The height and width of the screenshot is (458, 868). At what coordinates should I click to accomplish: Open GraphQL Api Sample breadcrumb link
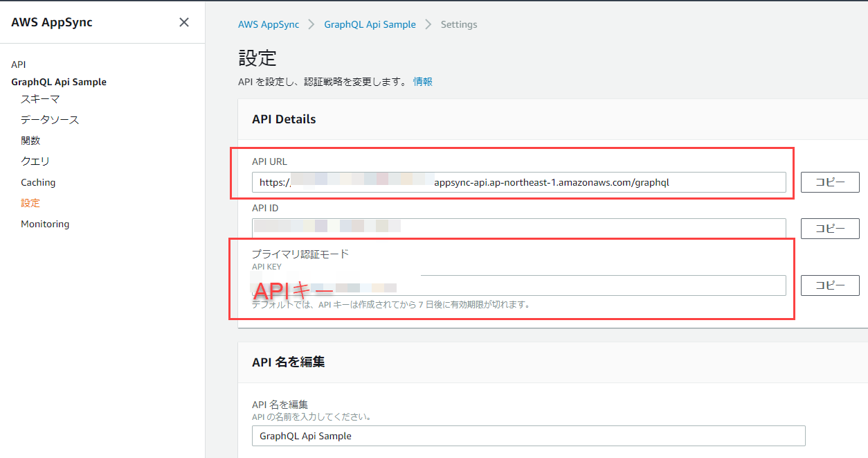(x=370, y=24)
